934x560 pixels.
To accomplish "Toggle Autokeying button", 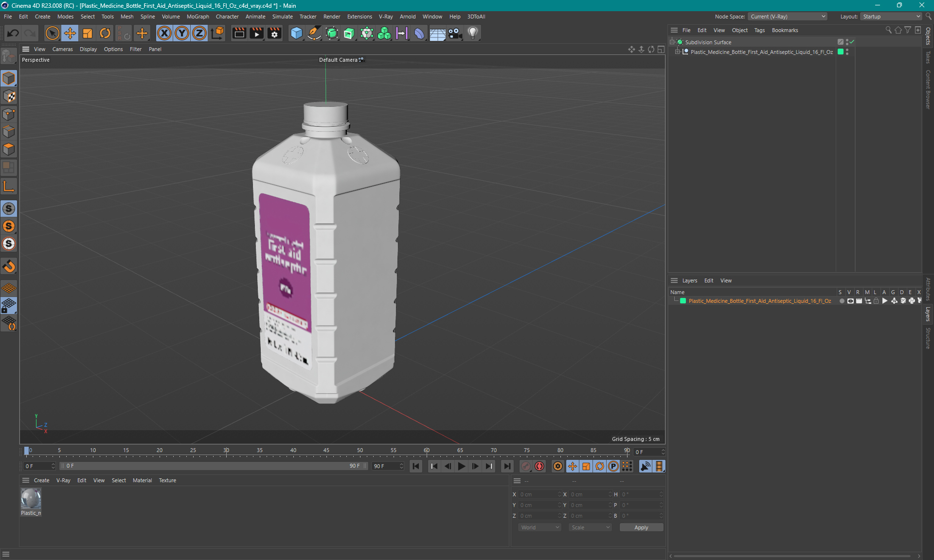I will coord(539,466).
